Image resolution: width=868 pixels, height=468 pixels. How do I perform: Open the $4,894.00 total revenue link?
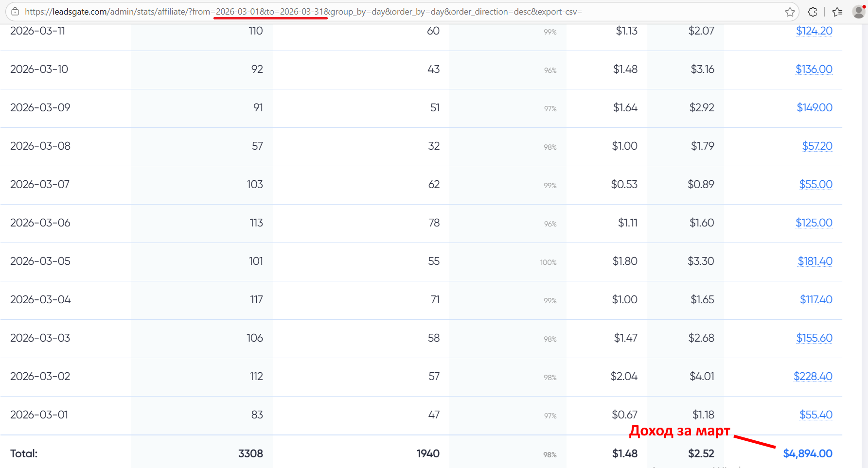click(807, 454)
